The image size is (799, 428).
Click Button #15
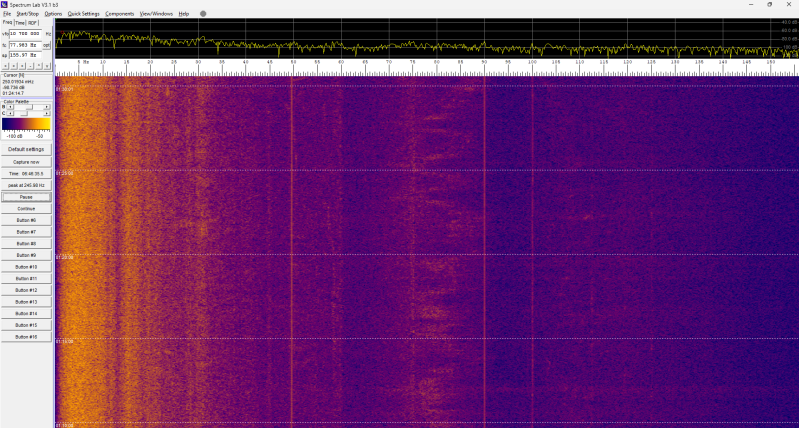pyautogui.click(x=26, y=325)
